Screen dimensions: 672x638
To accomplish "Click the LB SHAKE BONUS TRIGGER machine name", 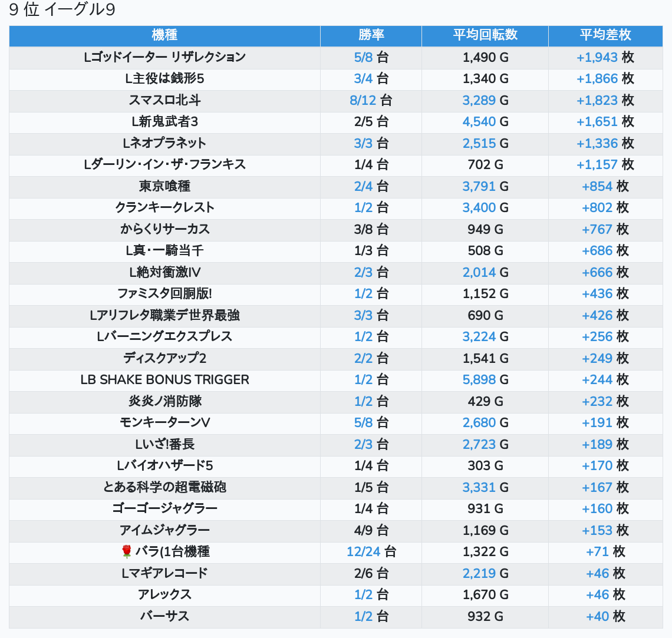I will pos(164,379).
